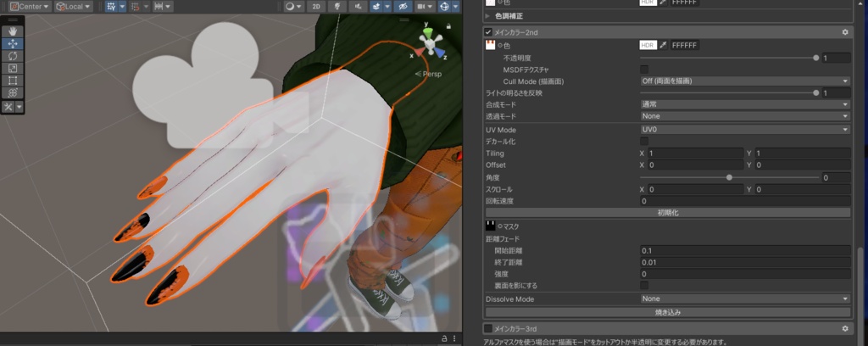This screenshot has width=868, height=346.
Task: Click the マスク texture thumbnail
Action: [491, 226]
